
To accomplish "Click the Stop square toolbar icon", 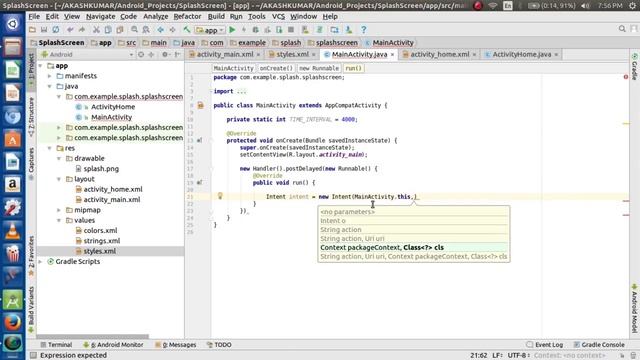I will tap(291, 29).
